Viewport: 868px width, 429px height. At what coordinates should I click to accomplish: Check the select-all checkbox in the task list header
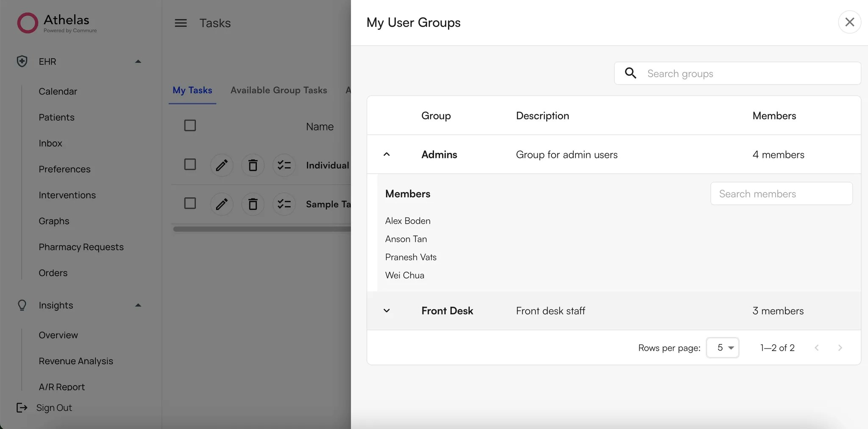click(189, 125)
